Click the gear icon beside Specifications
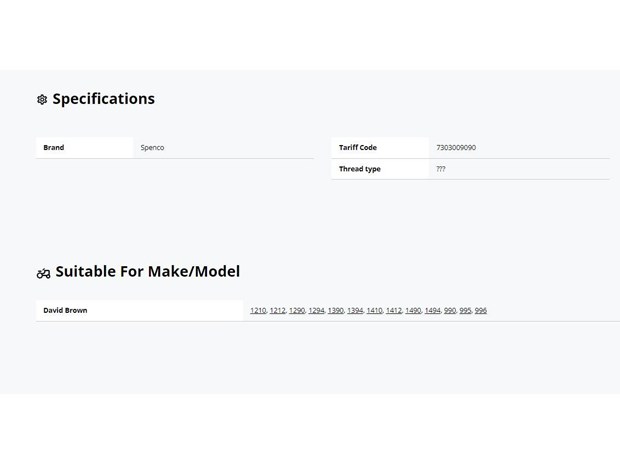 coord(42,99)
